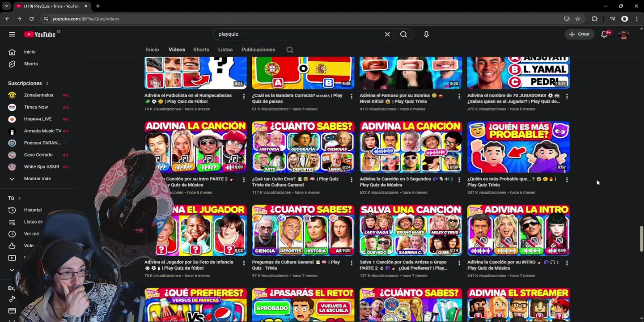Click the page vertical scrollbar thumb
This screenshot has width=644, height=322.
[x=641, y=239]
